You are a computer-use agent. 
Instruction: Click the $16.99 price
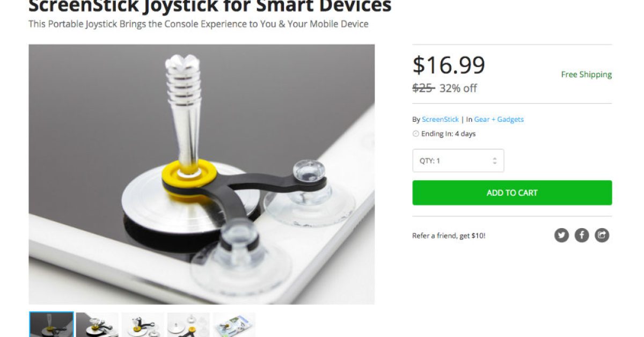click(449, 65)
